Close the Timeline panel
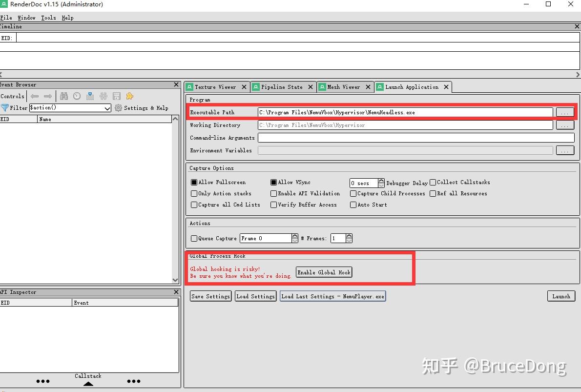581x392 pixels. (577, 26)
